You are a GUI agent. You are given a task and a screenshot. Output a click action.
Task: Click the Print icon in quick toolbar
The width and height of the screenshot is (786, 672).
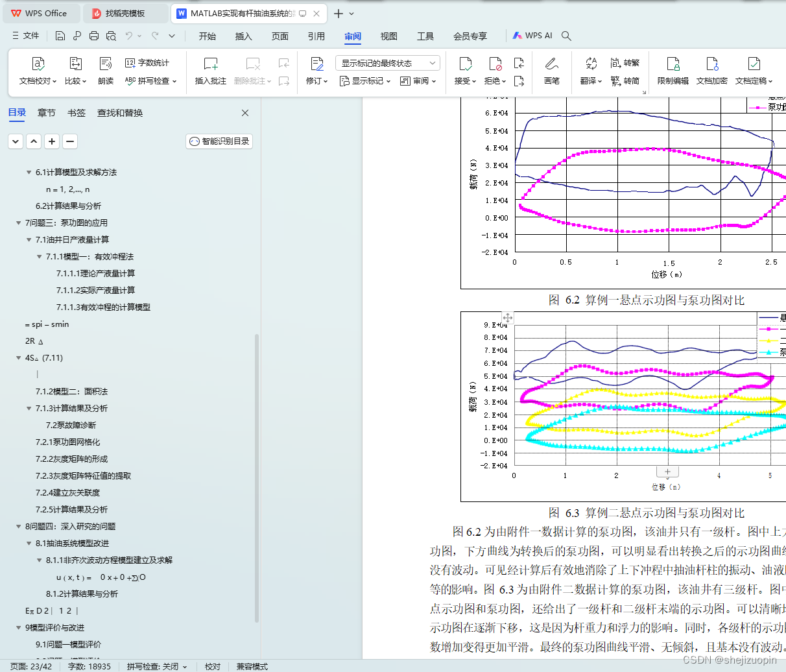coord(94,36)
